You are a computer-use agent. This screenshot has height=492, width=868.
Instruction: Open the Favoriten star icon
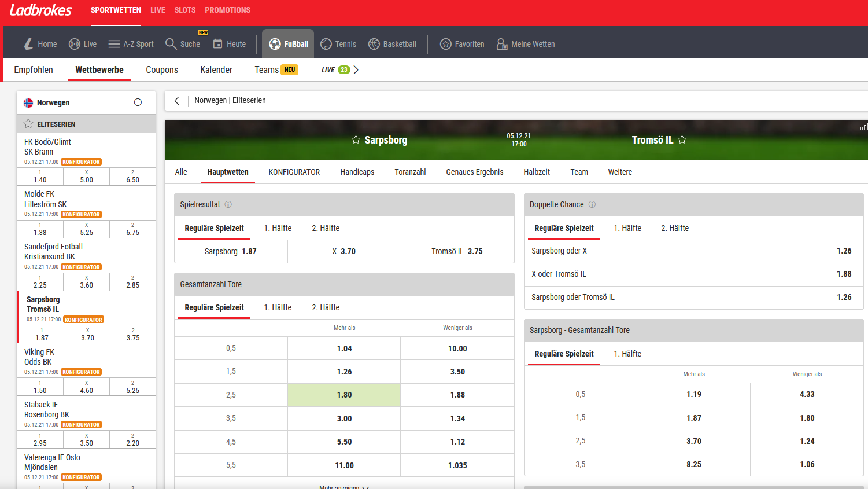click(445, 44)
